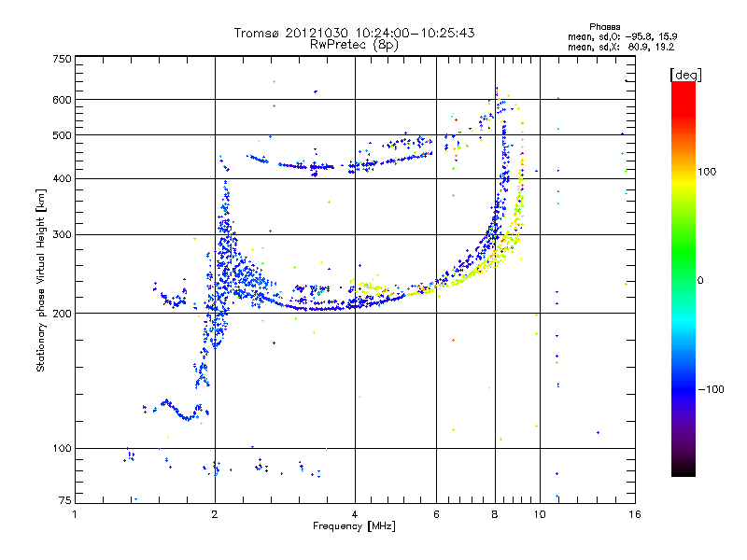Click the subtitle 'RwPretec (8p)'

pyautogui.click(x=354, y=45)
